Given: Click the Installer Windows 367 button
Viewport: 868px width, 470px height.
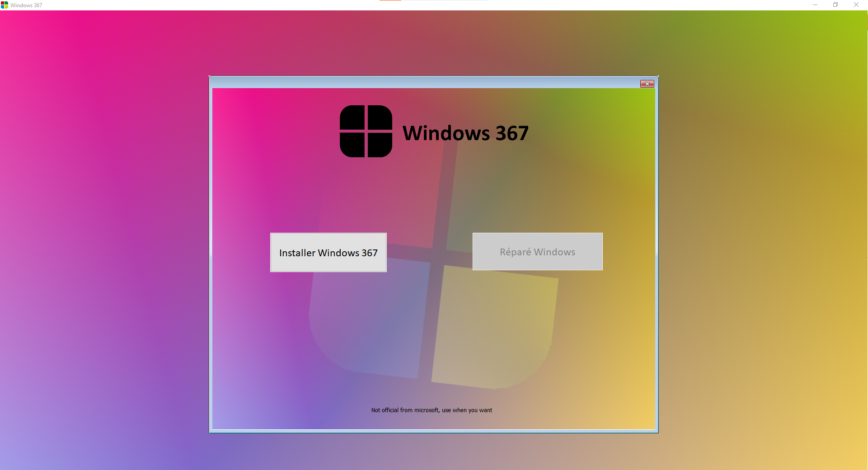Looking at the screenshot, I should pos(328,252).
